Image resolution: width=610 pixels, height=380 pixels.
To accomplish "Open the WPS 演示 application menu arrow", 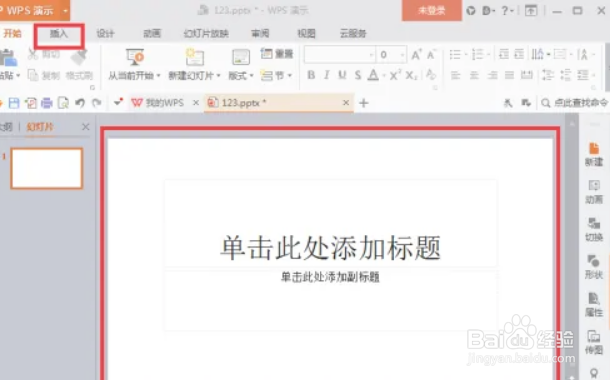I will tap(65, 11).
